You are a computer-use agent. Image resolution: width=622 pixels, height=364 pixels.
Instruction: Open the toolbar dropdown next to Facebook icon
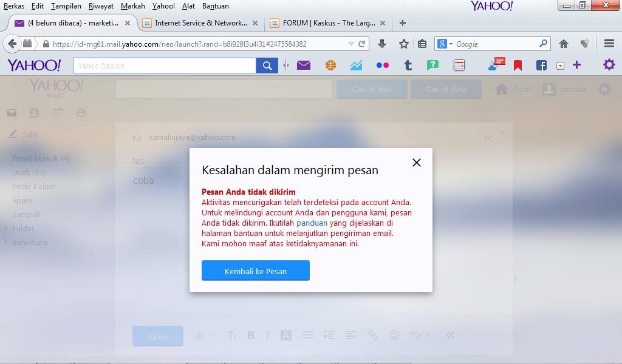click(x=559, y=66)
